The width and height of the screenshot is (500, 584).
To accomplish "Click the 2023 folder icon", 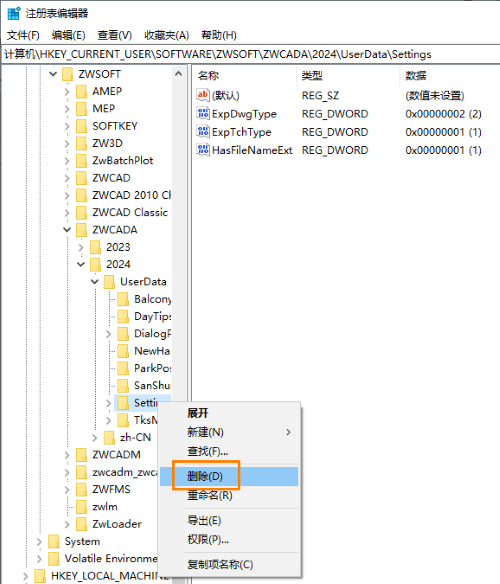I will click(x=95, y=247).
